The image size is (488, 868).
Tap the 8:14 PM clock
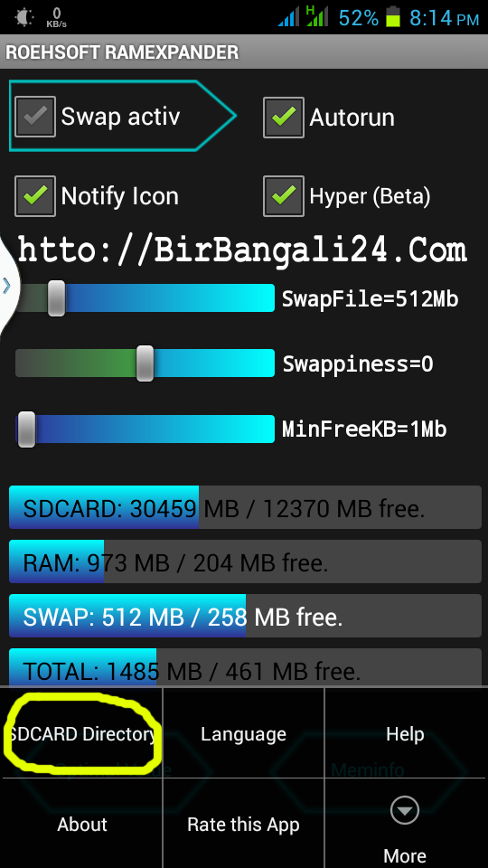(444, 18)
